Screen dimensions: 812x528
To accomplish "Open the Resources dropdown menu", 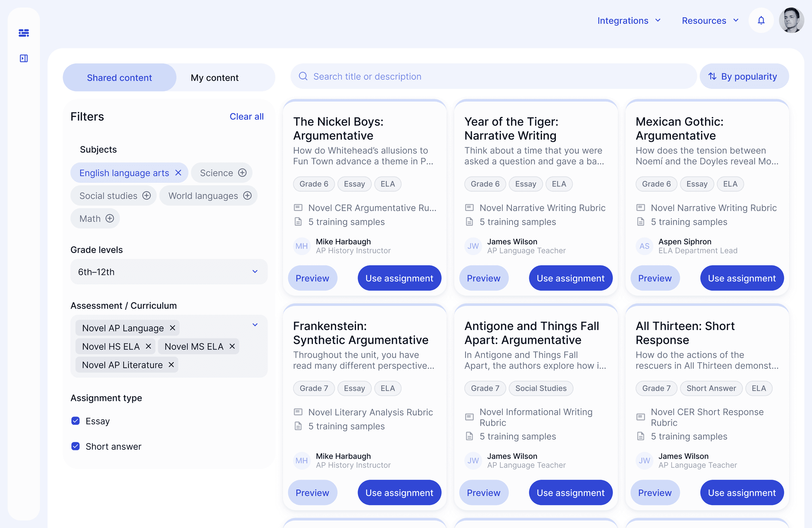I will click(x=710, y=21).
